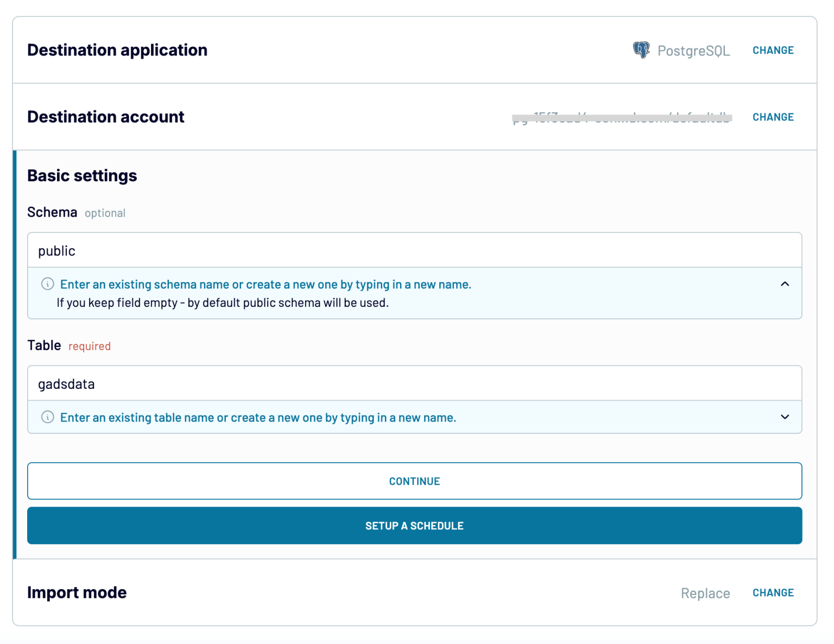The image size is (834, 644).
Task: Click CHANGE next to Destination application
Action: pos(773,50)
